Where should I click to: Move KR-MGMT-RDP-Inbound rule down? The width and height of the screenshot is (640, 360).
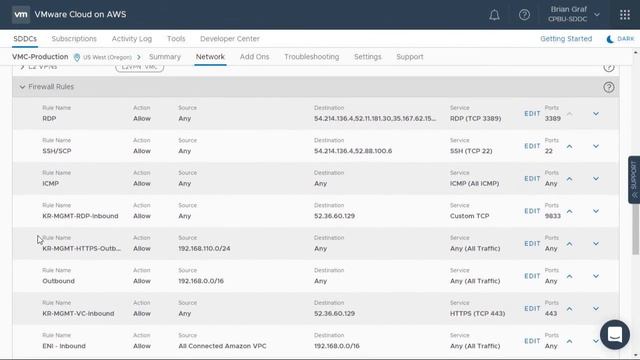[596, 211]
